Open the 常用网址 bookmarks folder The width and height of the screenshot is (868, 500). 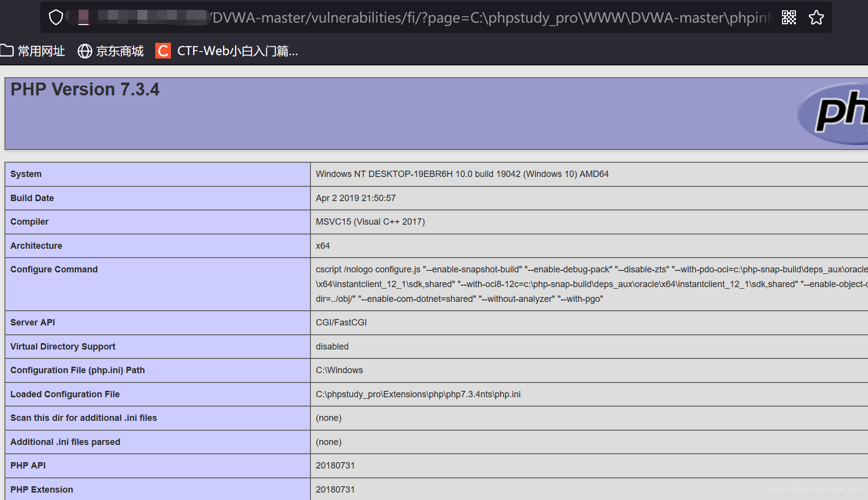click(33, 51)
